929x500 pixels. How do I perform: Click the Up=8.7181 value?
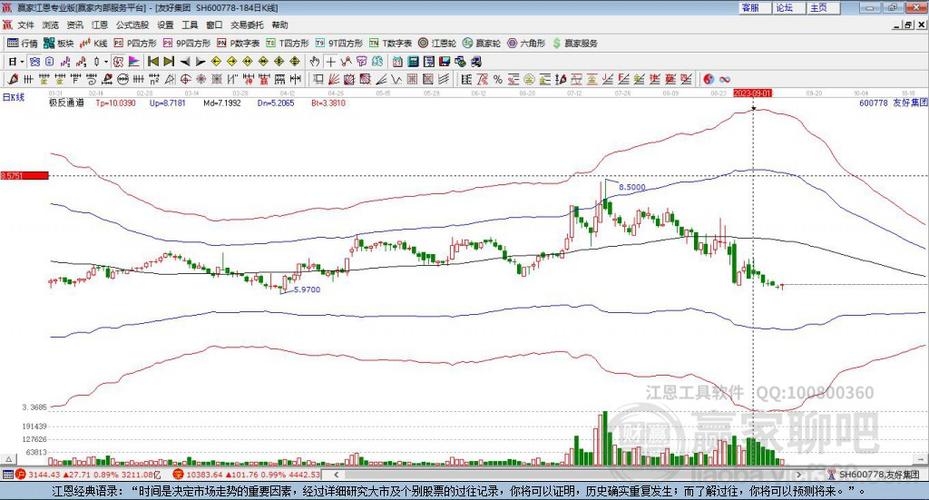coord(167,103)
